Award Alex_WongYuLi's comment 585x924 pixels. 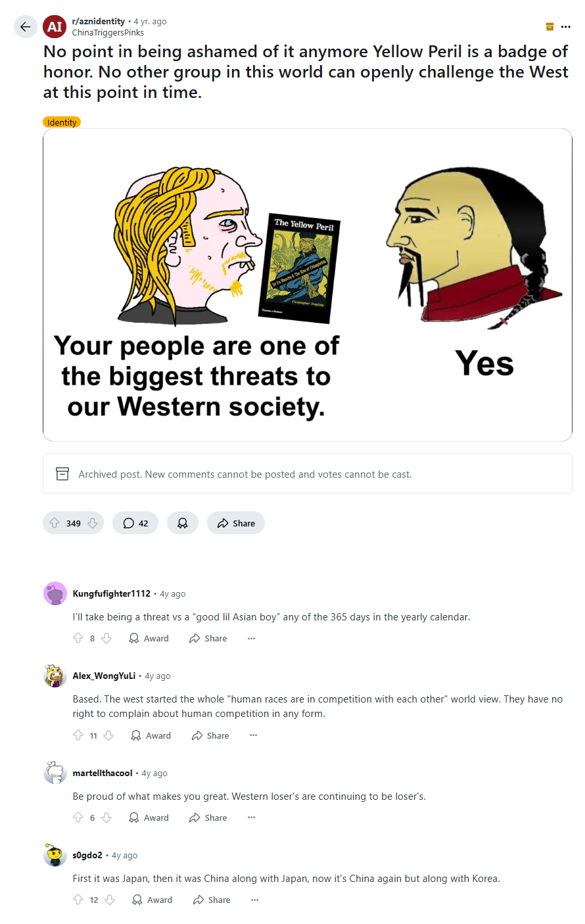coord(151,735)
